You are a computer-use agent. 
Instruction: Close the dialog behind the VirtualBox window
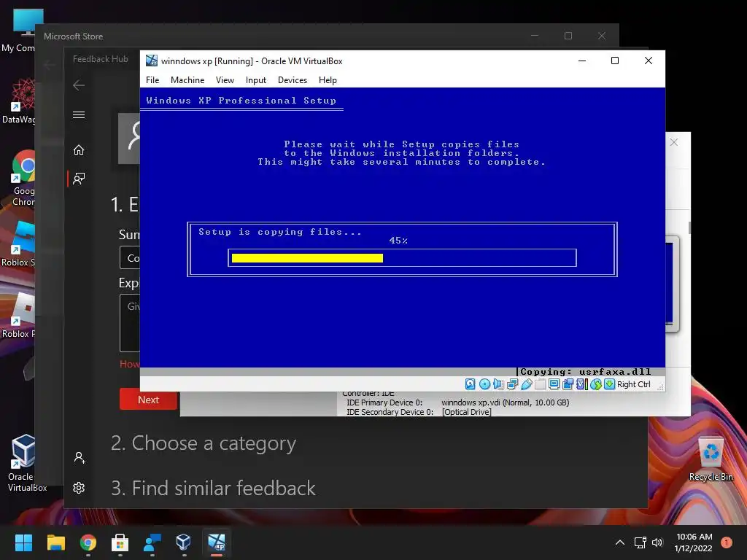click(673, 142)
